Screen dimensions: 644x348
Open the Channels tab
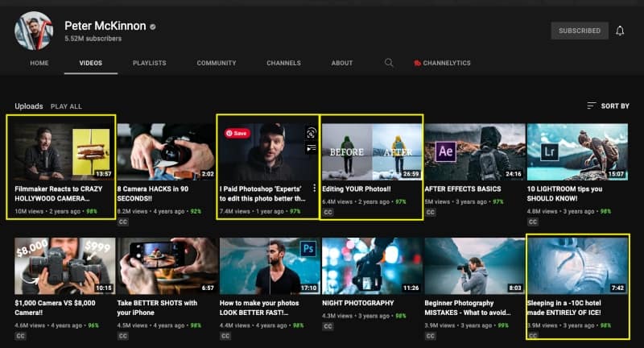click(284, 63)
